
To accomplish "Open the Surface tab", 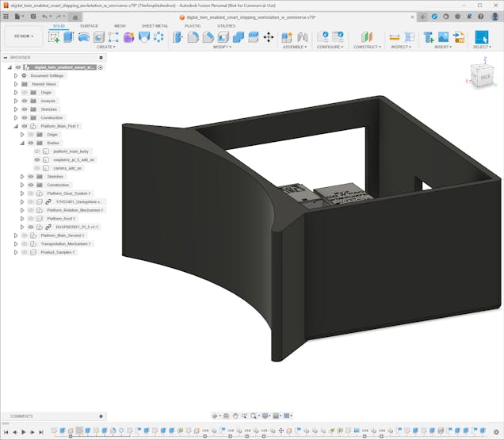I will [90, 25].
